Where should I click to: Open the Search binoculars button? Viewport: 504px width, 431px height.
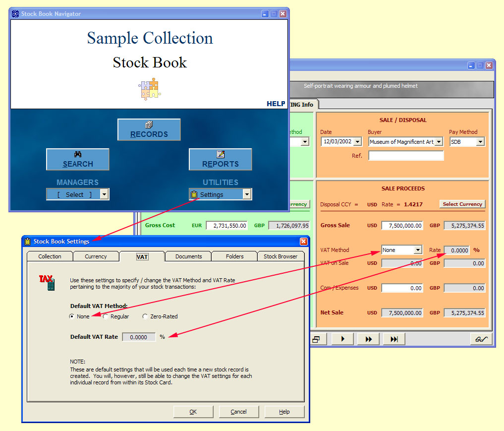click(x=78, y=159)
